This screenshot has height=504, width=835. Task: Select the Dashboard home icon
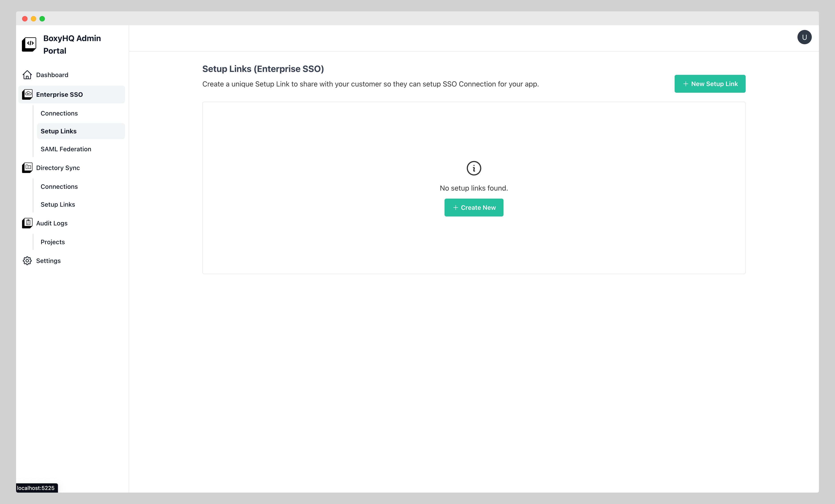click(27, 75)
